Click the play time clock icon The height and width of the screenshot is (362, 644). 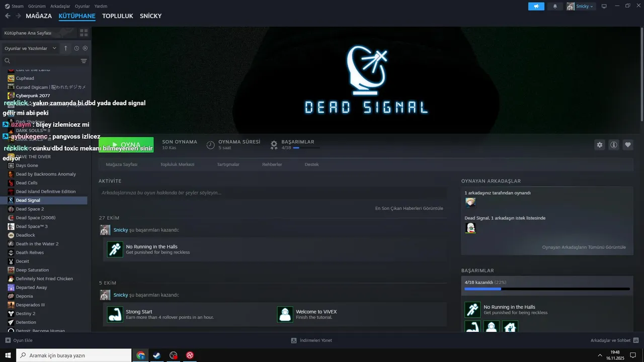coord(211,145)
